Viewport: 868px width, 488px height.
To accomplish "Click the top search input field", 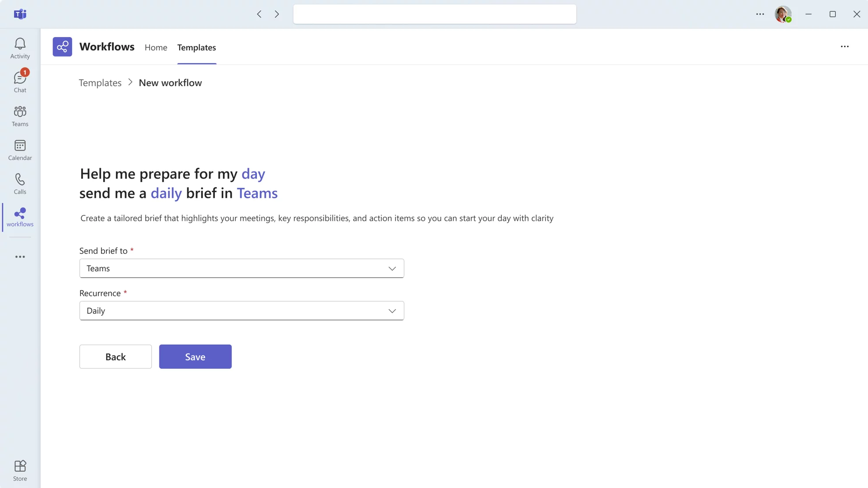I will [x=434, y=14].
